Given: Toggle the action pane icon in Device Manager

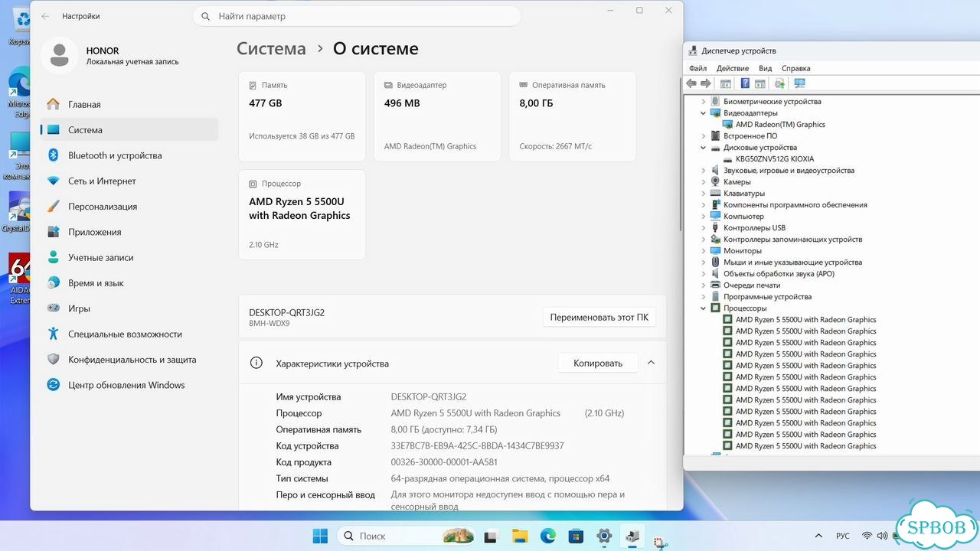Looking at the screenshot, I should 760,83.
